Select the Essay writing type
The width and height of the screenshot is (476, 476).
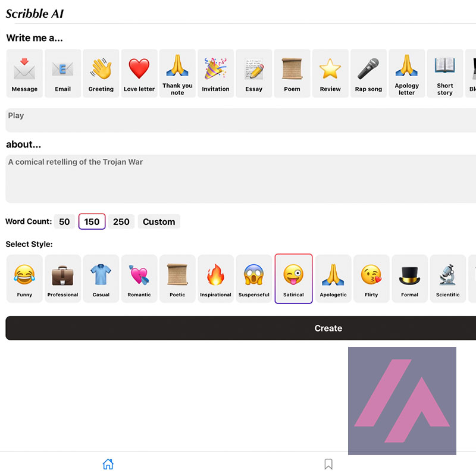(254, 73)
